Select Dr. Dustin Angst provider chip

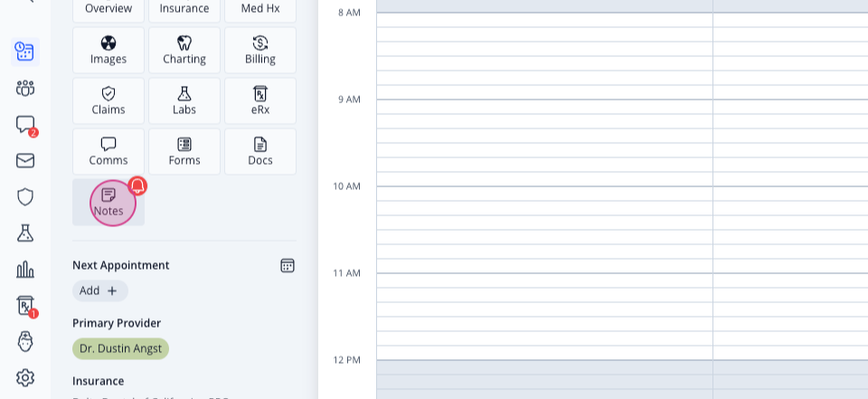point(120,348)
